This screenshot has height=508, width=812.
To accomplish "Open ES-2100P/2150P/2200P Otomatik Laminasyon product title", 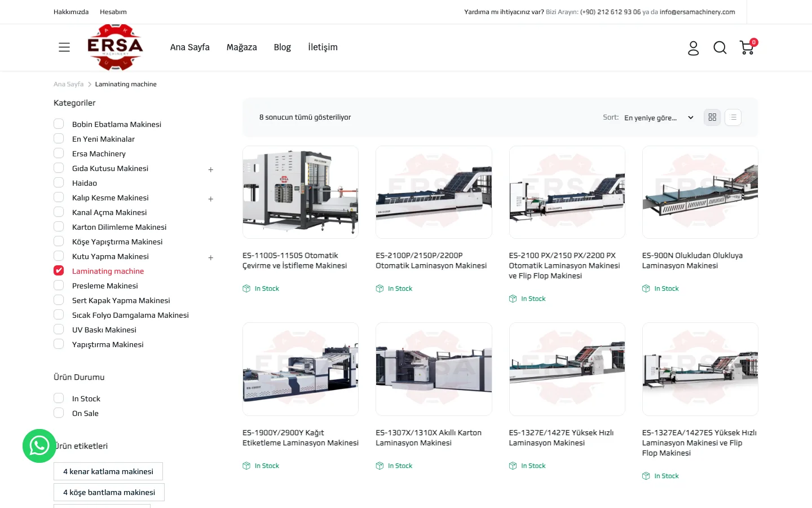I will tap(431, 260).
